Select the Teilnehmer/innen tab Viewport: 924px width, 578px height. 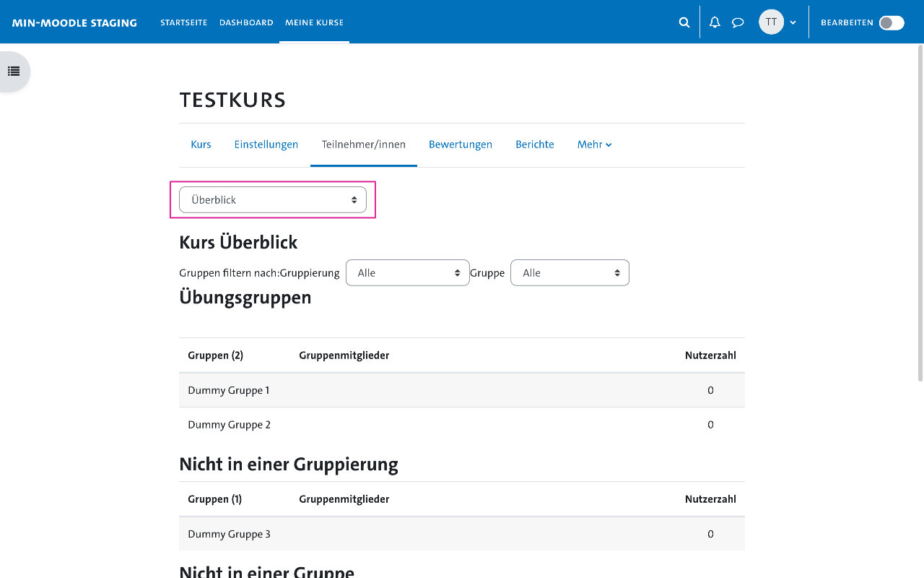[x=364, y=144]
